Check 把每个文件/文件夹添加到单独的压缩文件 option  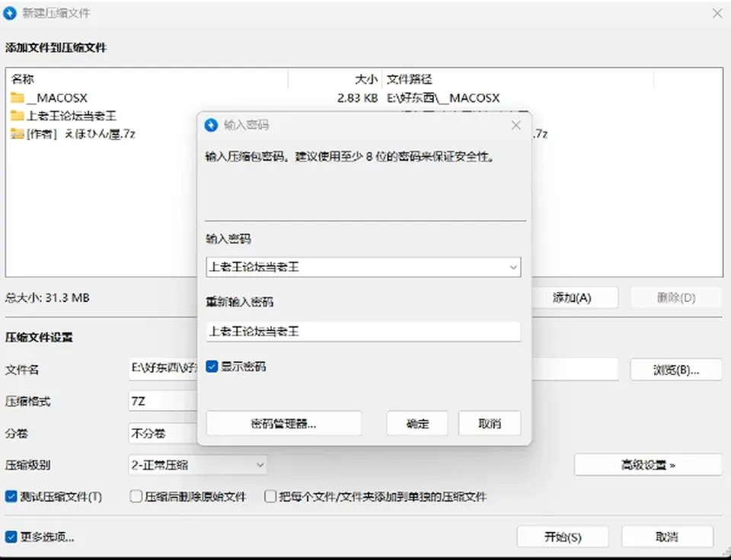(270, 497)
